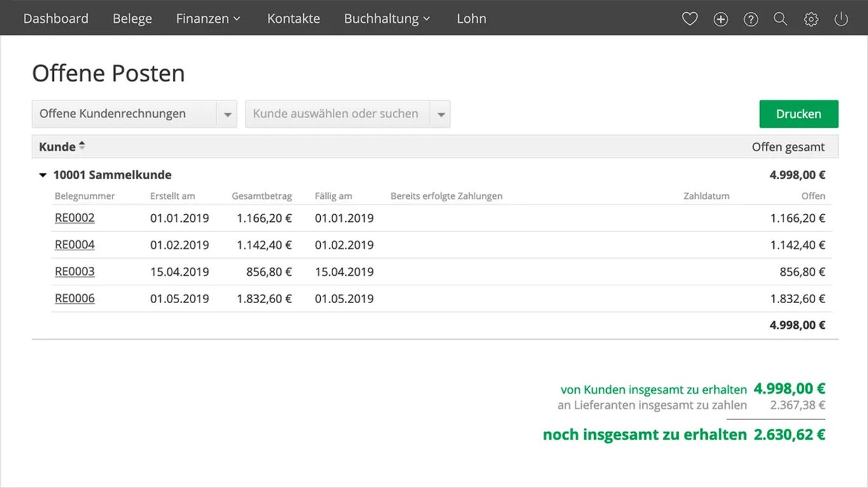Click the Gesamtbetrag 1.832,60 € of RE0006
Screen dimensions: 868x488
pyautogui.click(x=264, y=298)
